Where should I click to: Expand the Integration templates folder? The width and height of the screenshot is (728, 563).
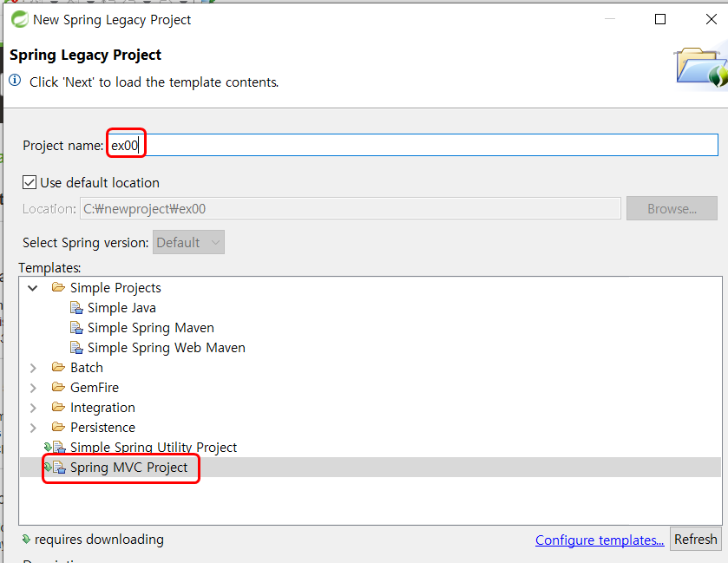33,408
